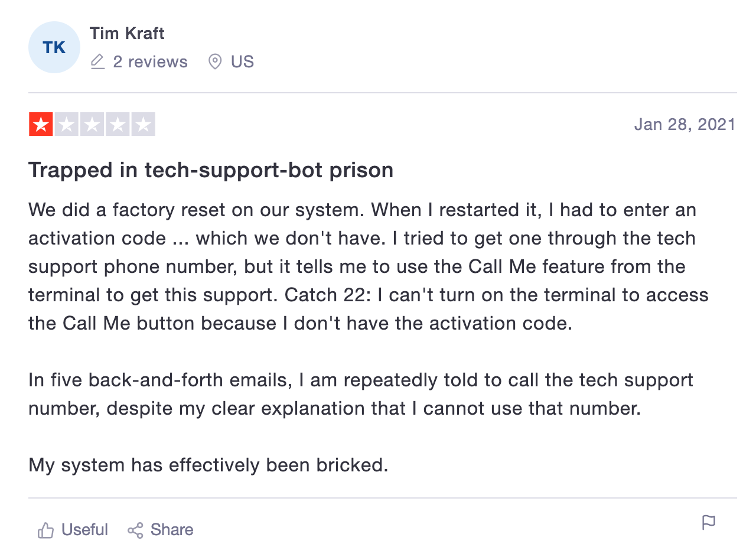The image size is (756, 560).
Task: Click the TK avatar circle
Action: pyautogui.click(x=54, y=47)
